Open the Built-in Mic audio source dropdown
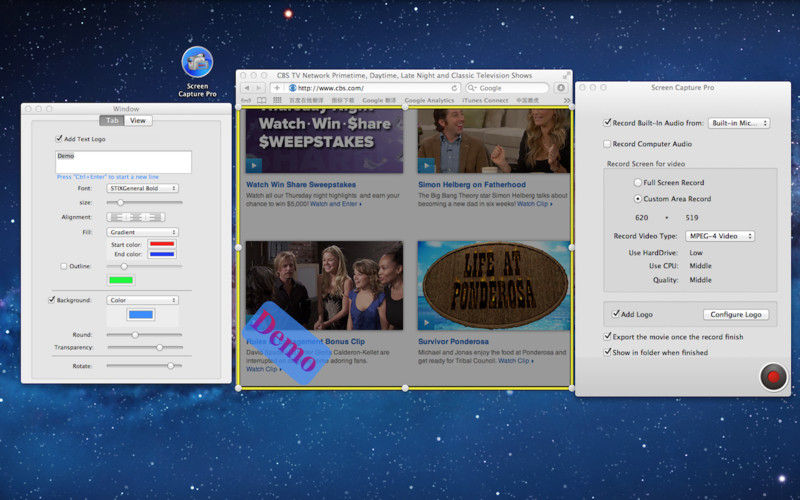 [739, 123]
